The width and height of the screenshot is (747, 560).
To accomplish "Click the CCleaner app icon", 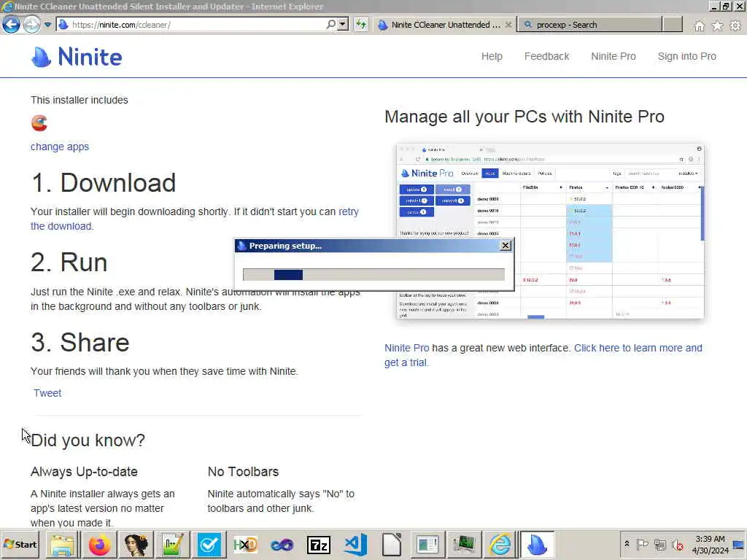I will point(39,122).
